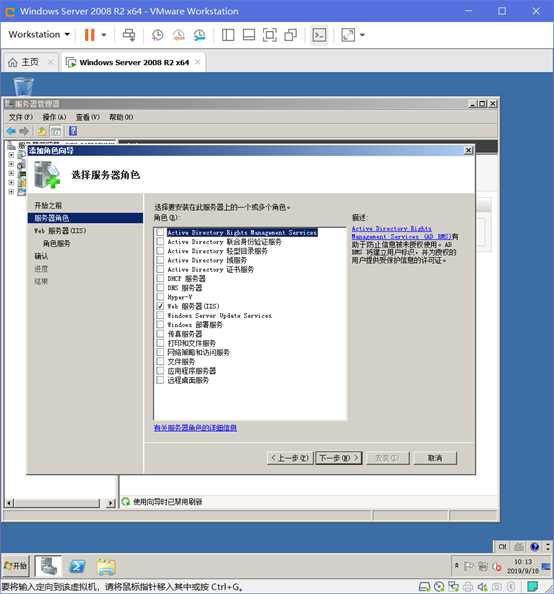Image resolution: width=554 pixels, height=594 pixels.
Task: Go to the 角色服务 wizard step
Action: coord(56,243)
